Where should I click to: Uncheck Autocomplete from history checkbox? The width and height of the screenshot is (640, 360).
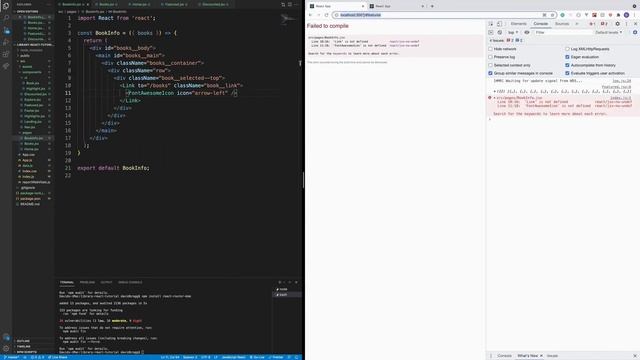tap(567, 65)
